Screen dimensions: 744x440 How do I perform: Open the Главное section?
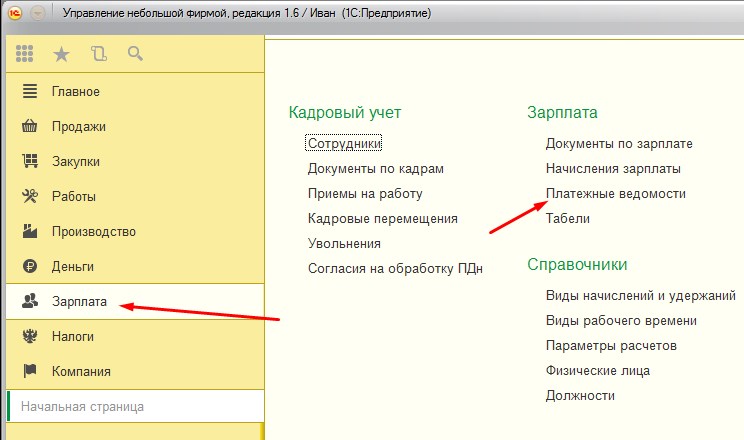click(x=75, y=92)
